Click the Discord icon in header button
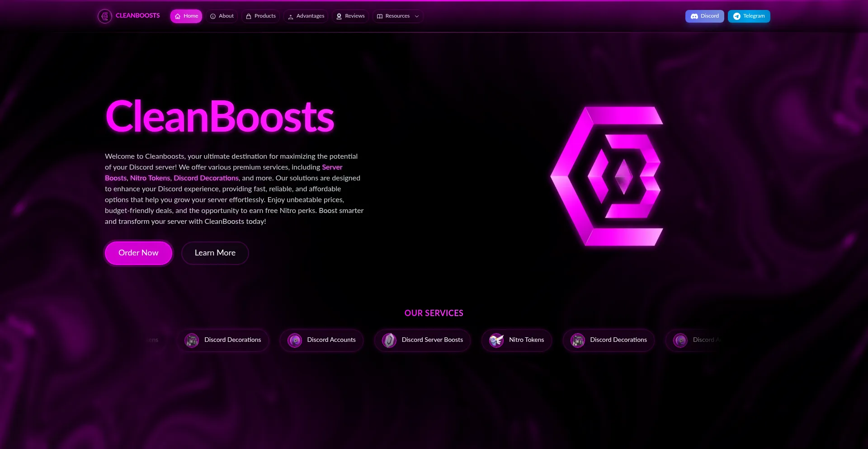Screen dimensions: 868x449 pyautogui.click(x=694, y=16)
